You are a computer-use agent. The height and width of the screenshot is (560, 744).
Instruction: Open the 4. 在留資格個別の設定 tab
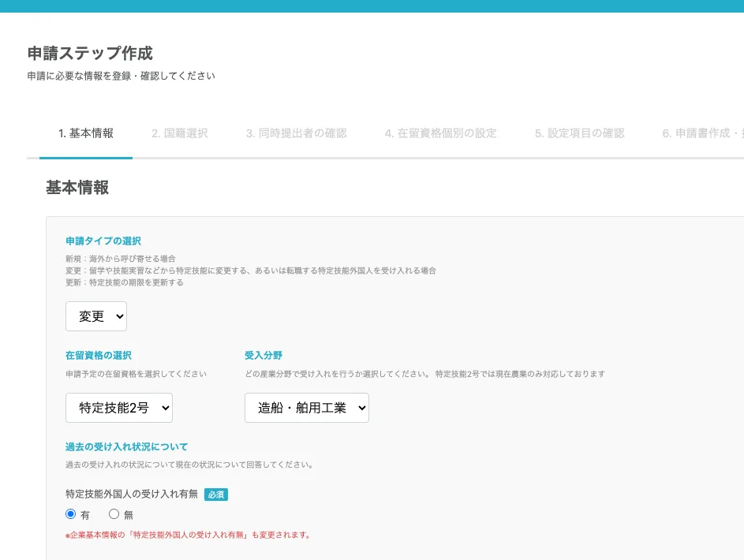[440, 134]
